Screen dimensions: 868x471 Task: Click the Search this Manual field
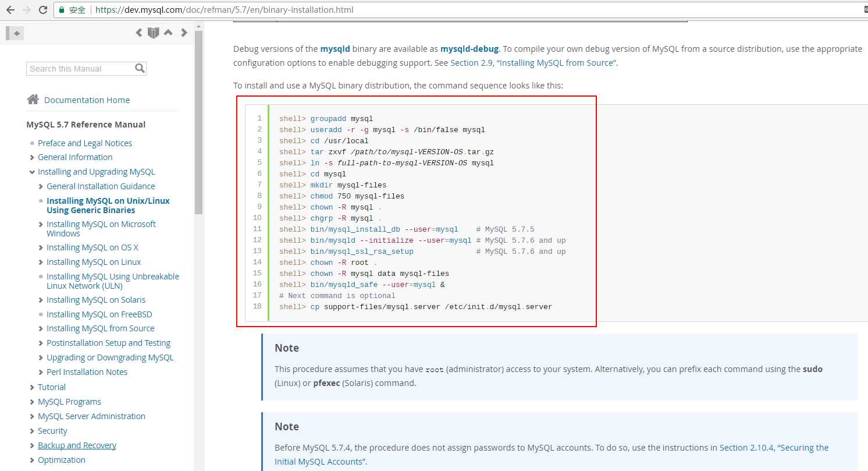pos(80,69)
